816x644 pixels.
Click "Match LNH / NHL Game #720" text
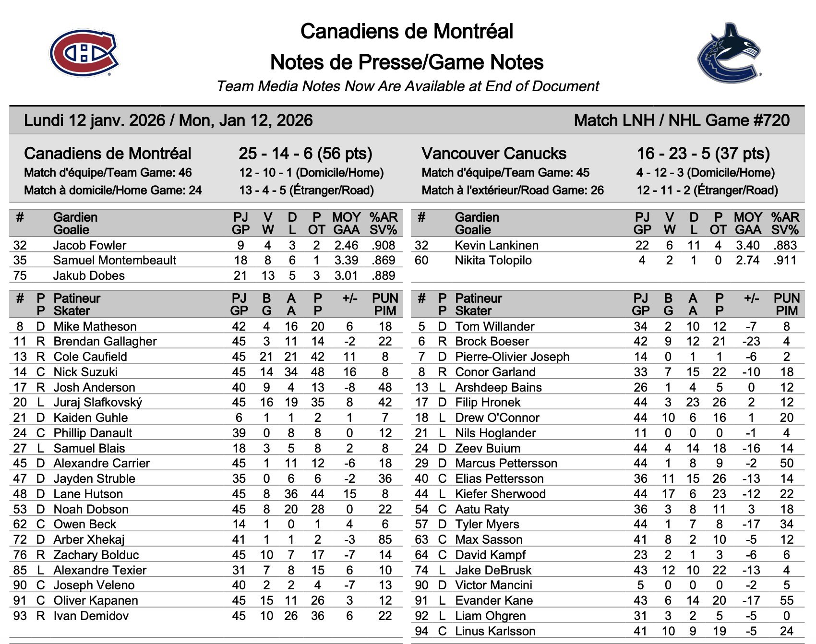coord(681,120)
